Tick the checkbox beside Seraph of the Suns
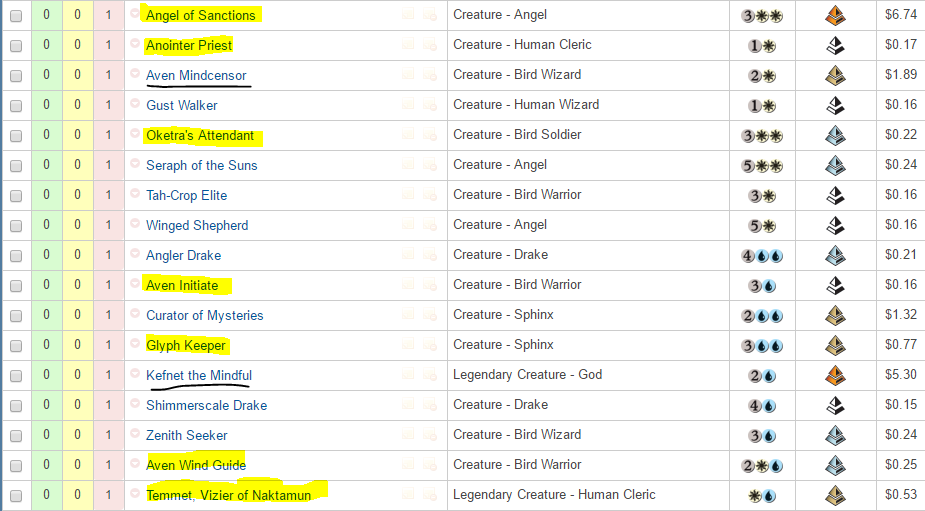This screenshot has width=925, height=511. tap(16, 166)
